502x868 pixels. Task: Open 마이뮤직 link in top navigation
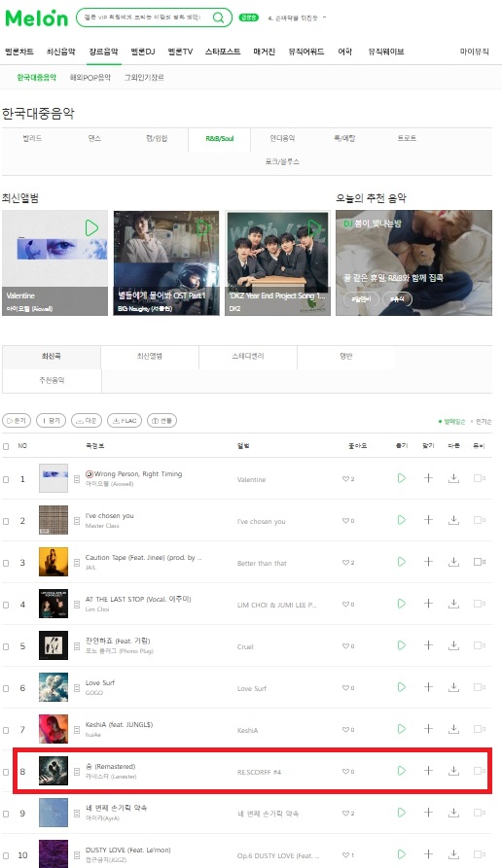(475, 52)
